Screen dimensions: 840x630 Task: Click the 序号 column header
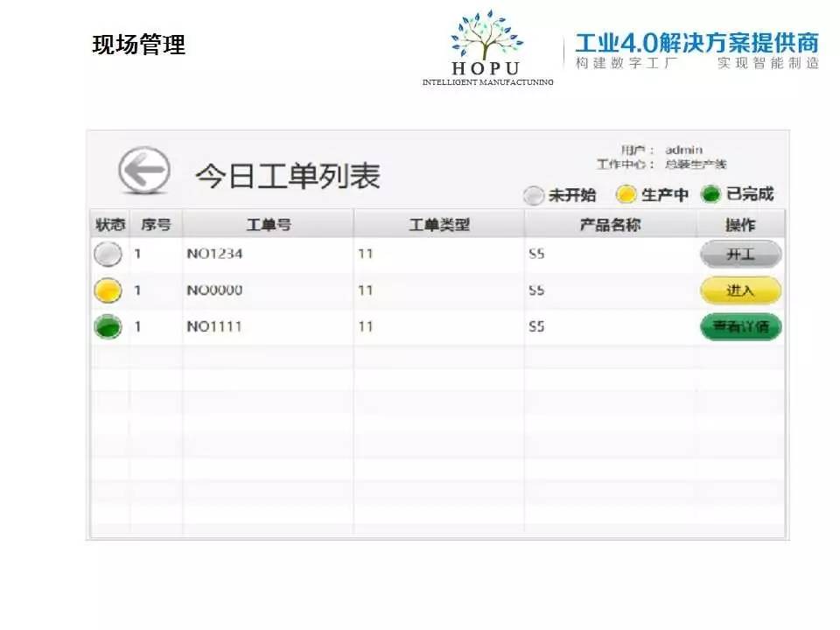[x=156, y=225]
